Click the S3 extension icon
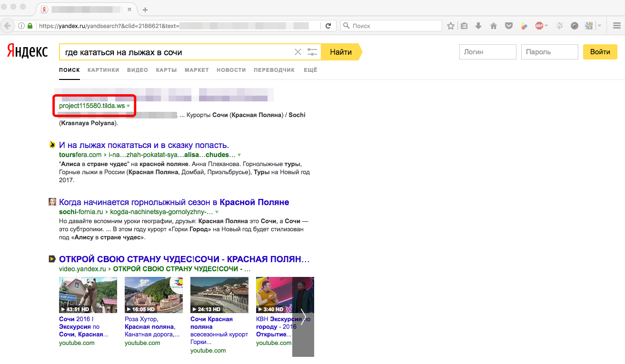625x364 pixels. pyautogui.click(x=589, y=26)
